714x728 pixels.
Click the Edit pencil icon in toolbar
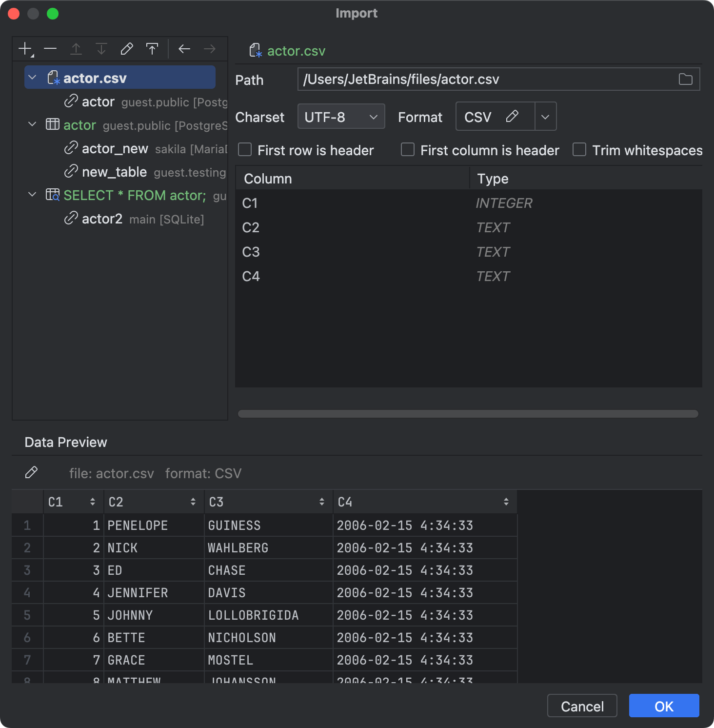(127, 48)
